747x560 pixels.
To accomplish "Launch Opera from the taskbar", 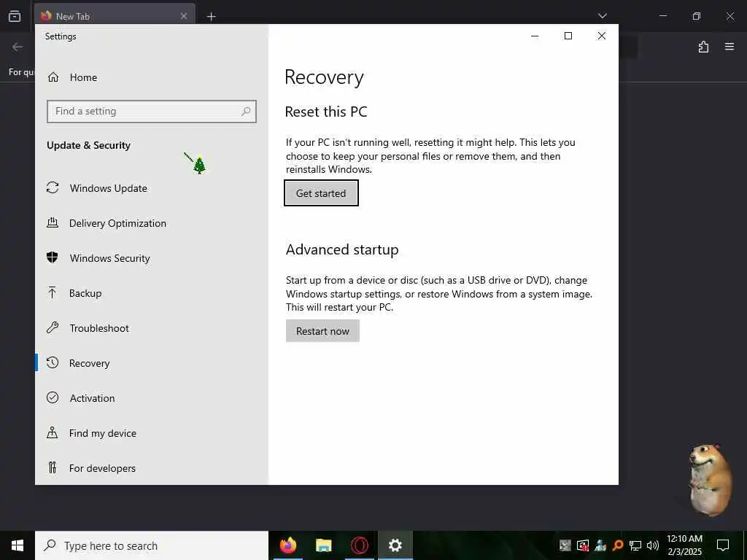I will pyautogui.click(x=359, y=545).
